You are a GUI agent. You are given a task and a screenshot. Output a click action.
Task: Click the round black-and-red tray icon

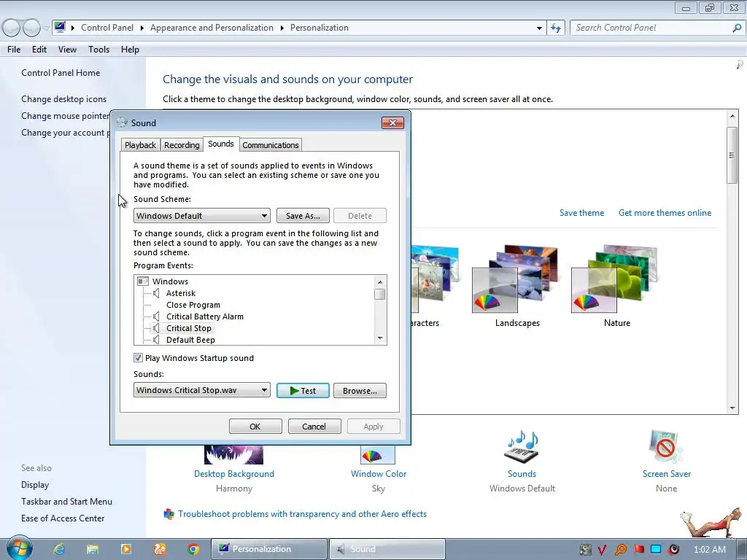(x=673, y=550)
